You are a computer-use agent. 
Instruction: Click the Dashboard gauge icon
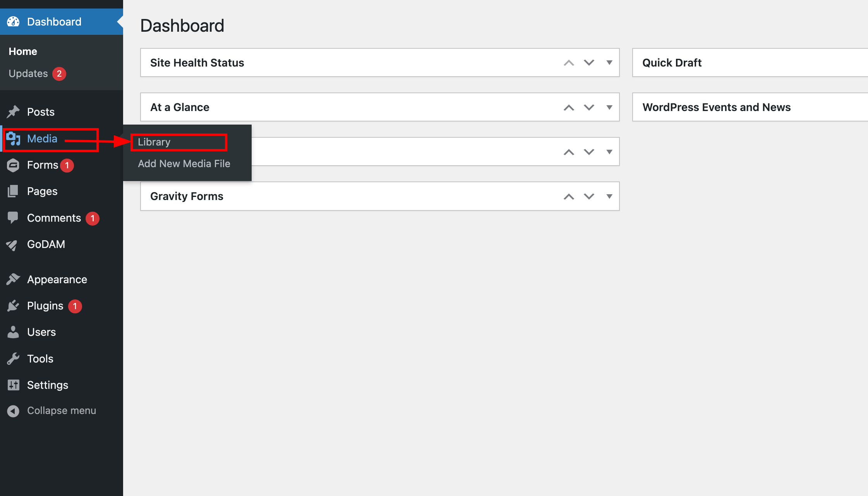coord(13,22)
